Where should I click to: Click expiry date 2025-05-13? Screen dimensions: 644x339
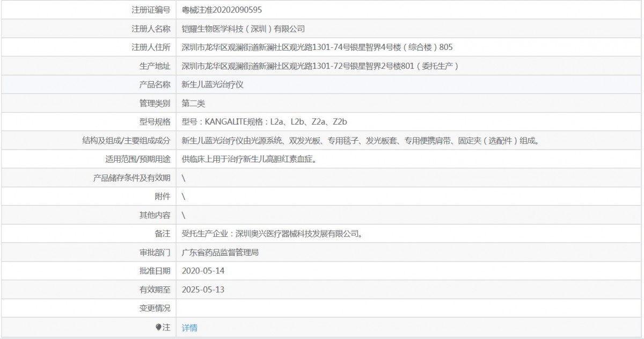(203, 290)
